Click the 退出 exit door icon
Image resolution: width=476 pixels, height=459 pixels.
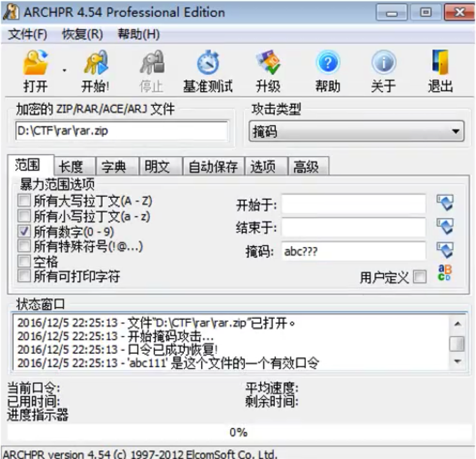[440, 63]
